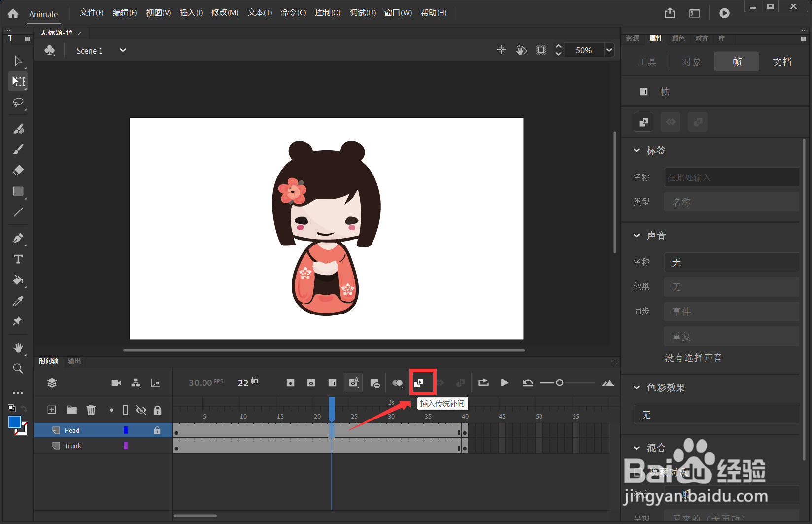Click create classic tween button in properties

coord(643,122)
